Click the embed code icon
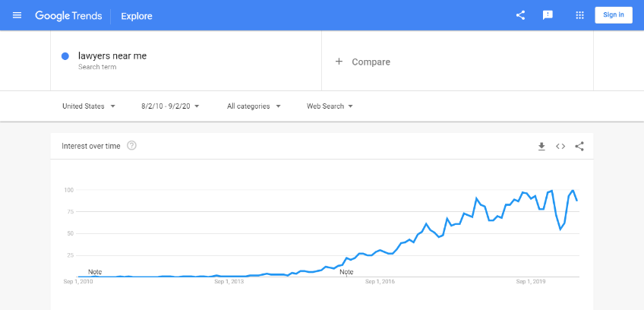The image size is (644, 310). click(560, 146)
